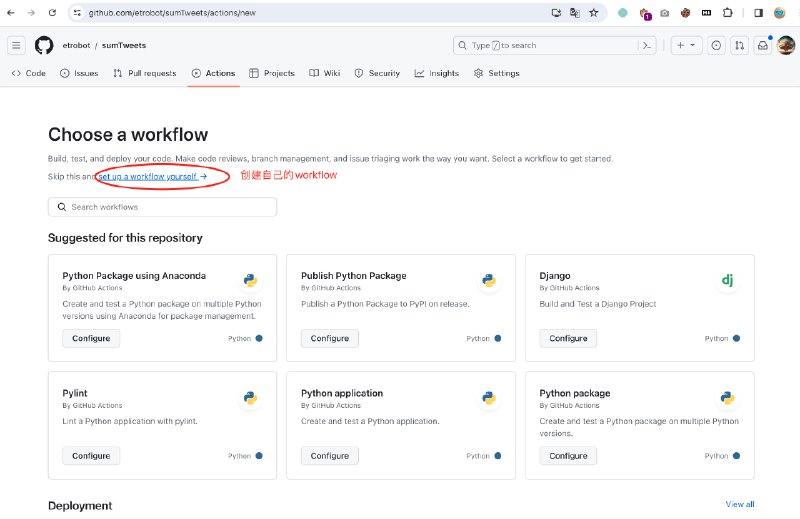Open the GitHub issues icon in header
Image resolution: width=800 pixels, height=519 pixels.
pyautogui.click(x=716, y=45)
